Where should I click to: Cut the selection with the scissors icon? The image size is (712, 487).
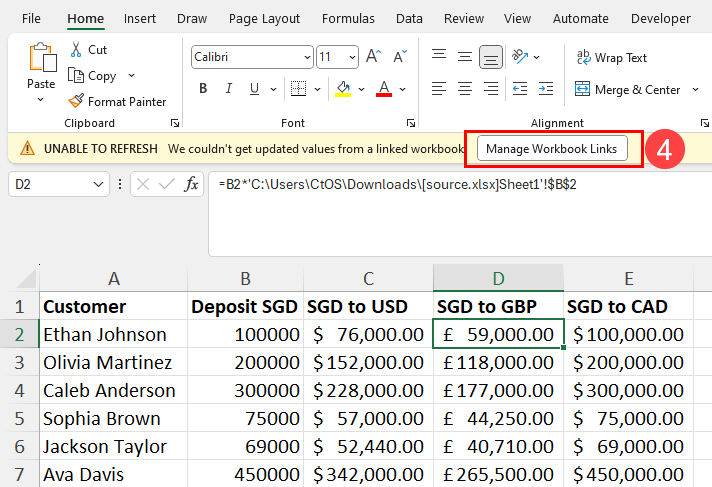point(76,50)
